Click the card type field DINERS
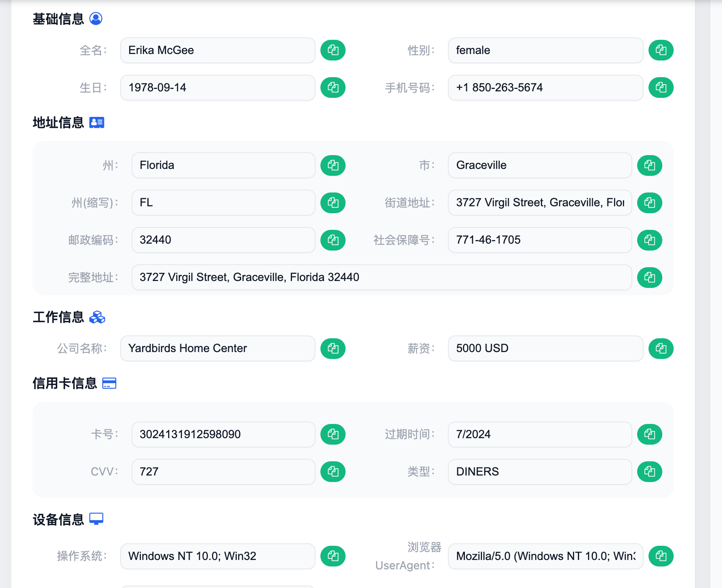The width and height of the screenshot is (722, 588). tap(540, 472)
